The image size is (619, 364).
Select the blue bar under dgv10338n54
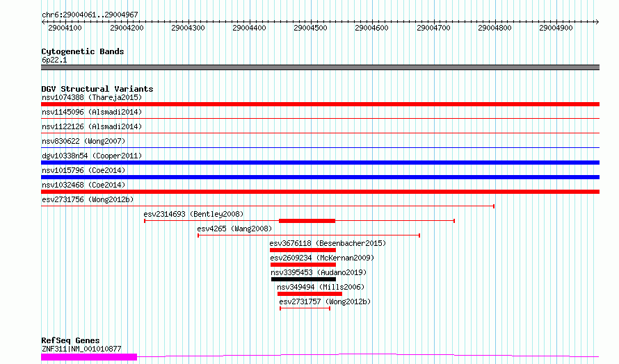click(320, 163)
